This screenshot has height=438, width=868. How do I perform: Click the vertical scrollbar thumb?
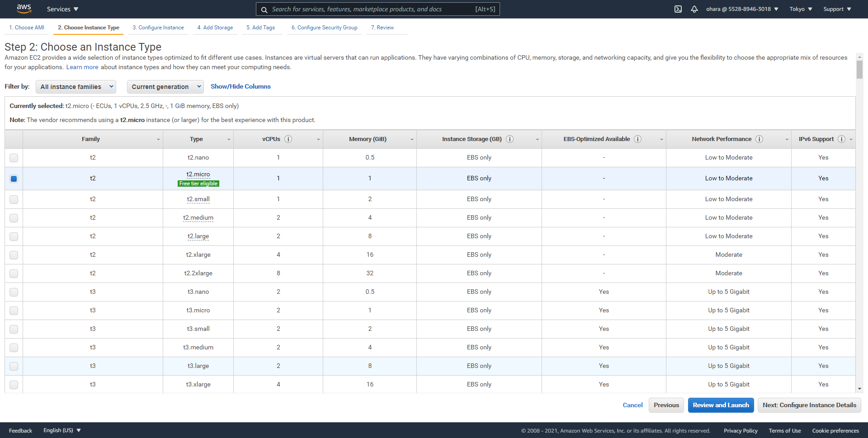tap(859, 70)
